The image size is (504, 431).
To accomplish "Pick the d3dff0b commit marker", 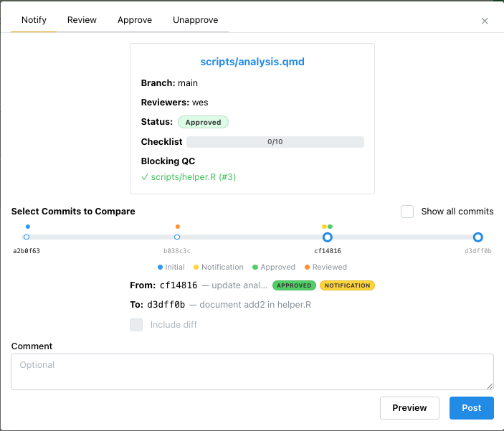I will pyautogui.click(x=478, y=237).
